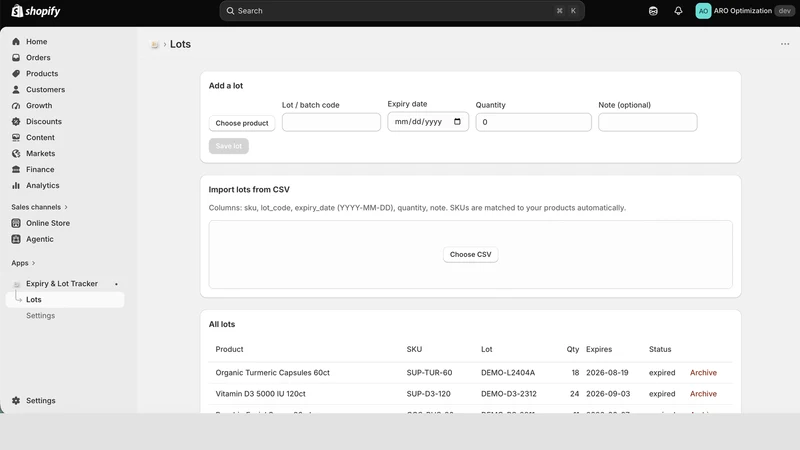Focus the Expiry date field
The width and height of the screenshot is (800, 450).
(428, 121)
